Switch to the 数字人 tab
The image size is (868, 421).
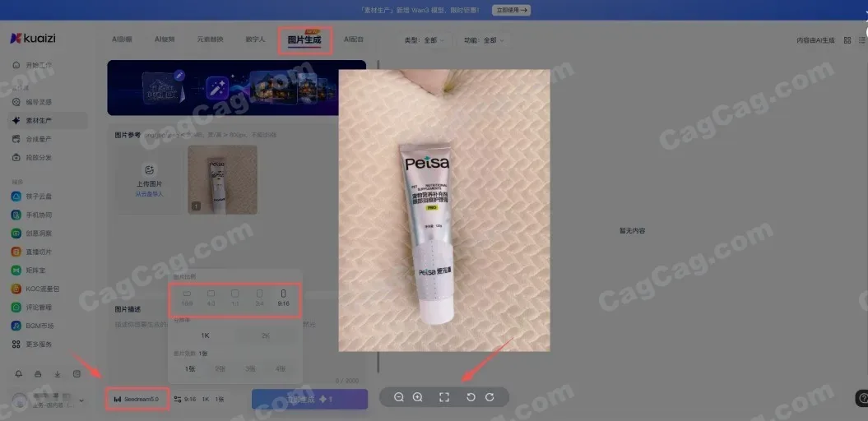pos(255,39)
